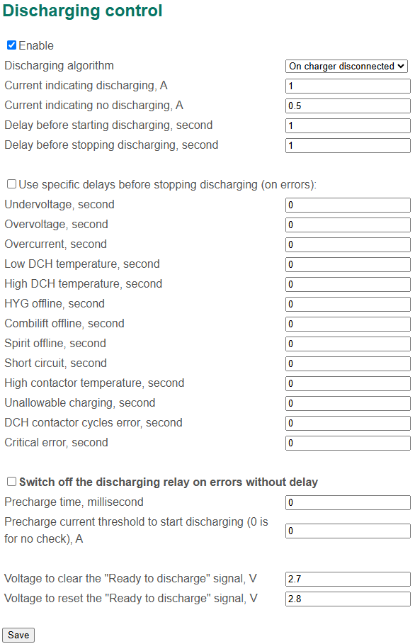The height and width of the screenshot is (644, 415).
Task: Select the Current indicating no discharging field
Action: point(348,106)
